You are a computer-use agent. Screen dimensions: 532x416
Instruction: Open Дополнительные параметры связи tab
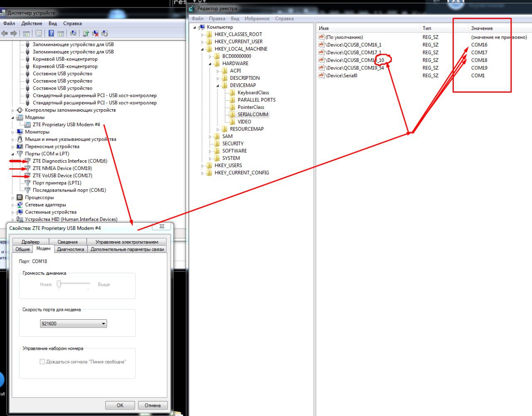point(127,250)
